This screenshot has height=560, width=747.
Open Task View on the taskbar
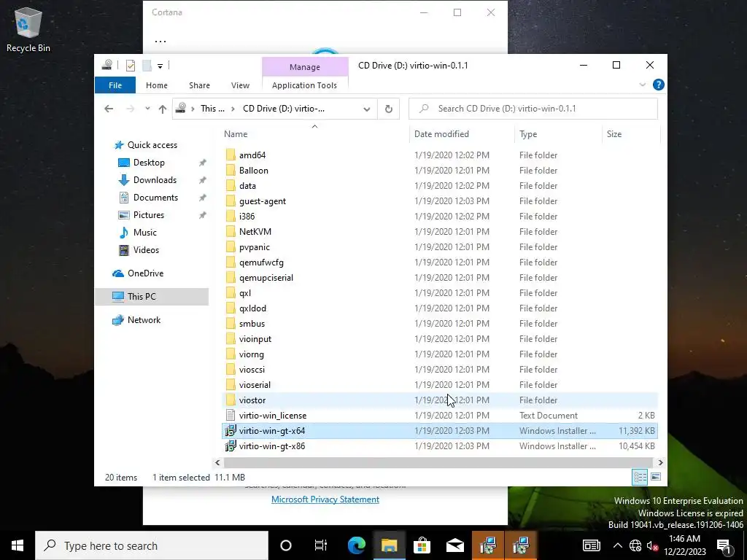pos(321,545)
